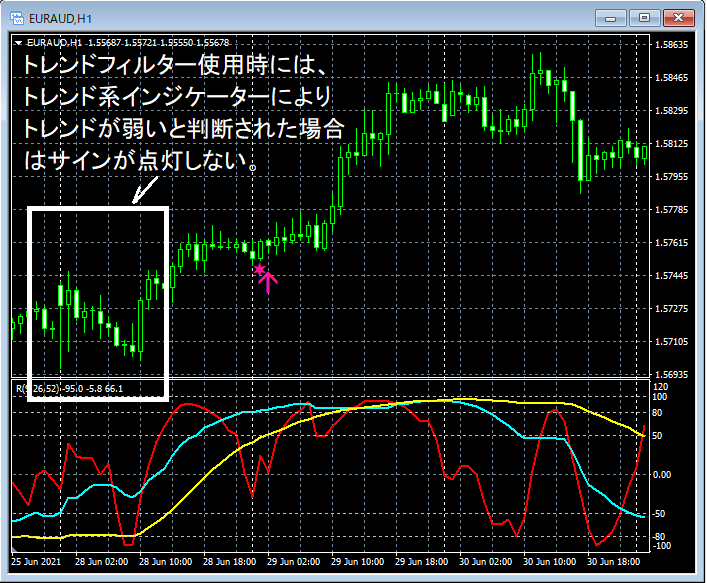The height and width of the screenshot is (583, 707).
Task: Maximize the EURAUD,H1 chart window
Action: 644,18
